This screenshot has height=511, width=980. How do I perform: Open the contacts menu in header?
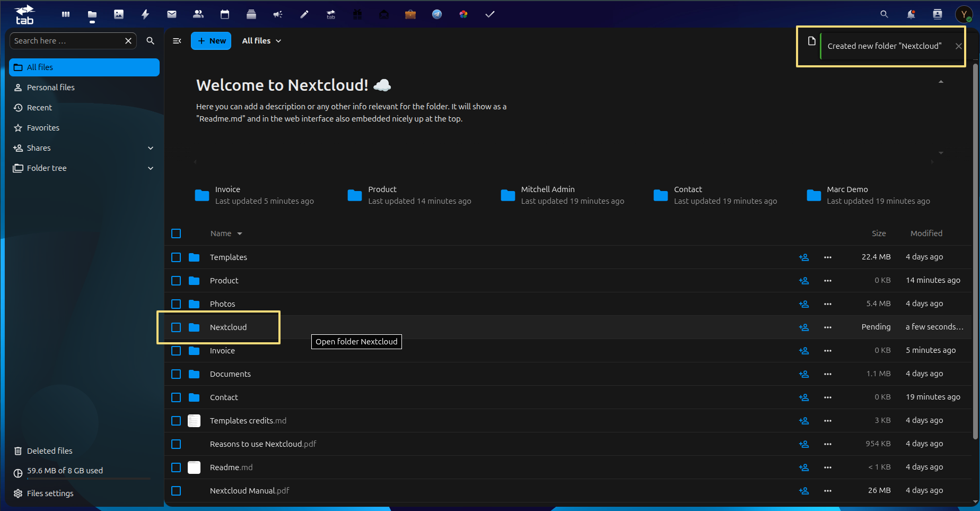(x=938, y=14)
